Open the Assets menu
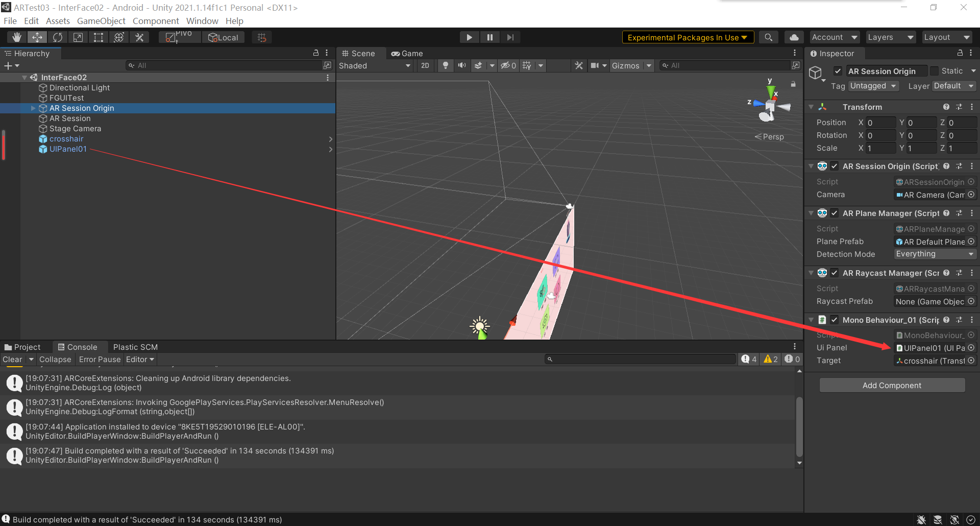 (x=58, y=21)
